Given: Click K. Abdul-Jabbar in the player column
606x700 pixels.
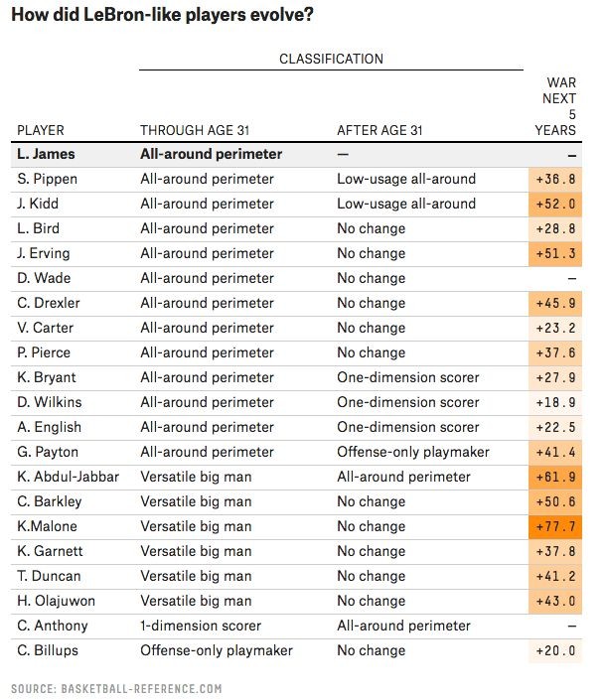Looking at the screenshot, I should (68, 477).
